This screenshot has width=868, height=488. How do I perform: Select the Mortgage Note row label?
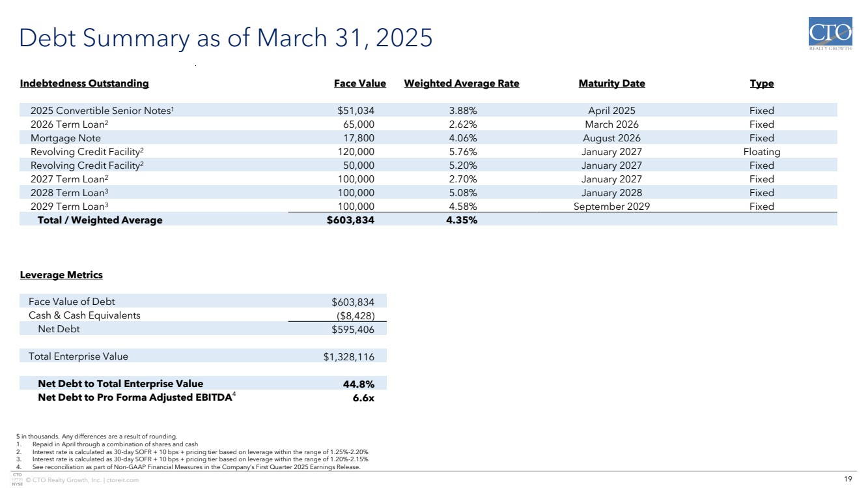(x=66, y=138)
